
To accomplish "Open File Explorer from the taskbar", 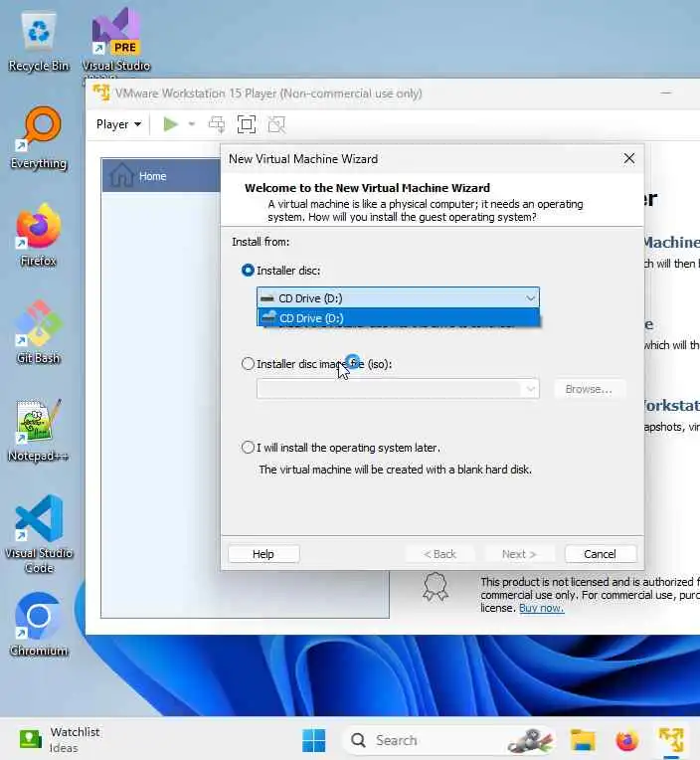I will [583, 741].
